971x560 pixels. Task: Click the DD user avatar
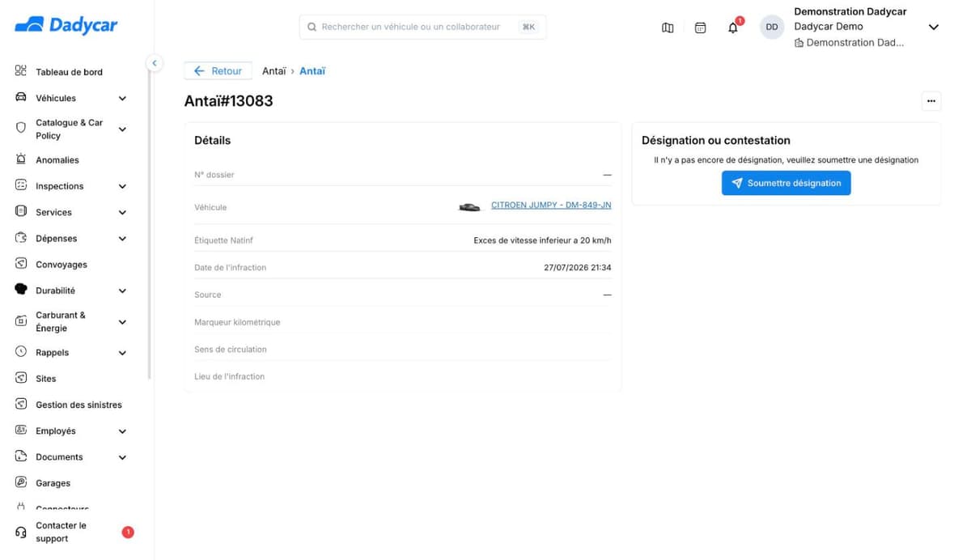772,27
